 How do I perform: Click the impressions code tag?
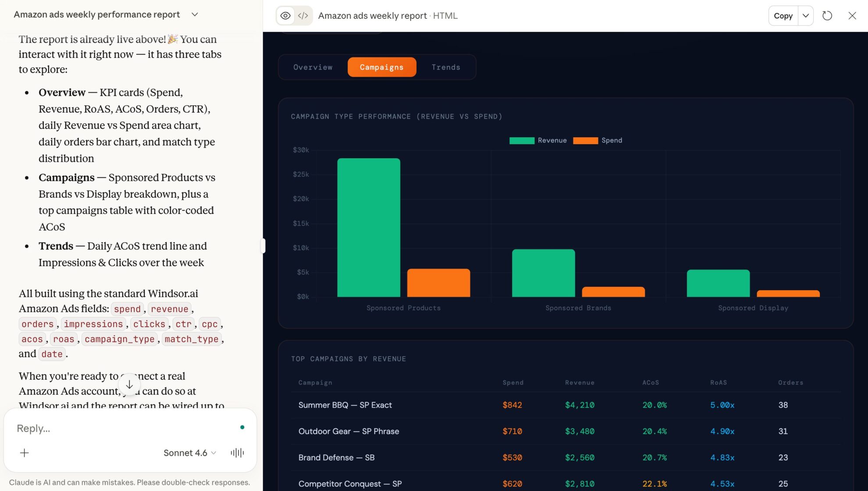(93, 324)
